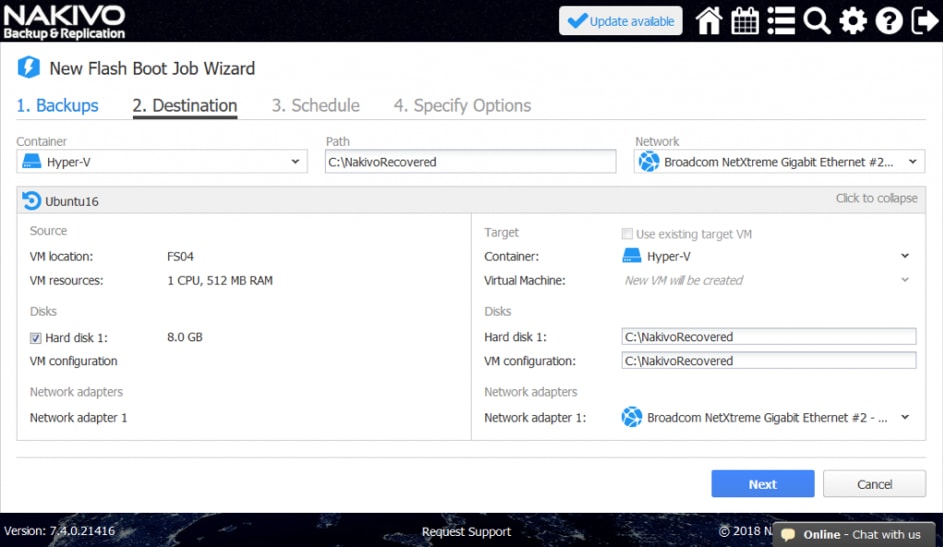Open the help question mark icon
The width and height of the screenshot is (943, 547).
pos(889,21)
